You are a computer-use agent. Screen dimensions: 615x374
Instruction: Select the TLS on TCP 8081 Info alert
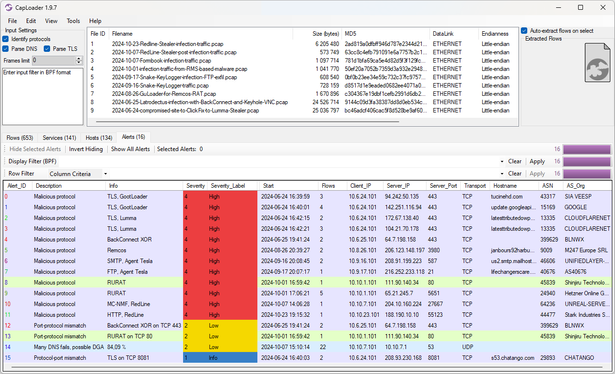307,358
